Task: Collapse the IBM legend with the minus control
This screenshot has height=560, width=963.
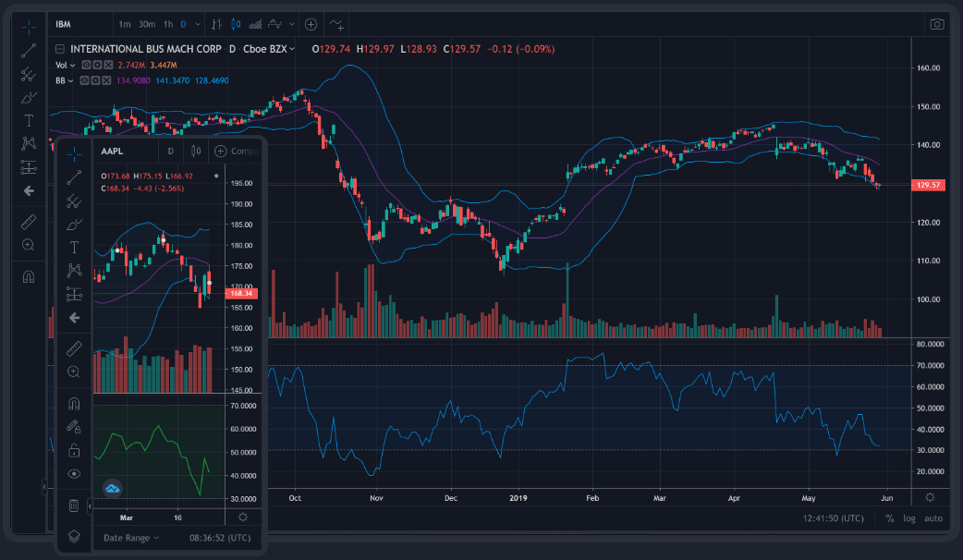Action: tap(59, 49)
